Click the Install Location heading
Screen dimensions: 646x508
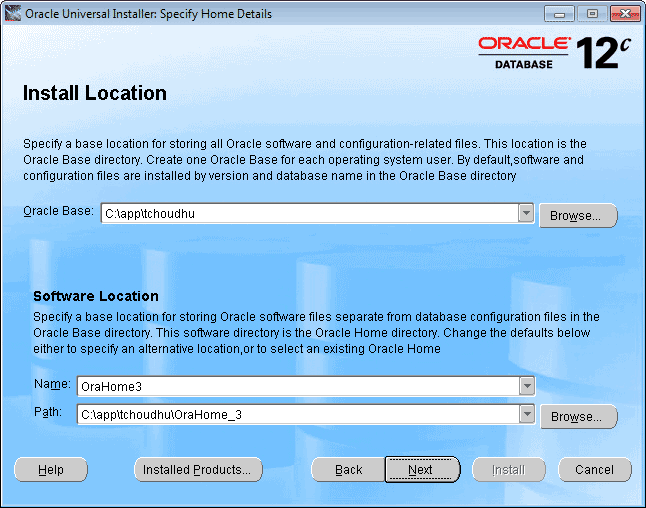click(95, 93)
